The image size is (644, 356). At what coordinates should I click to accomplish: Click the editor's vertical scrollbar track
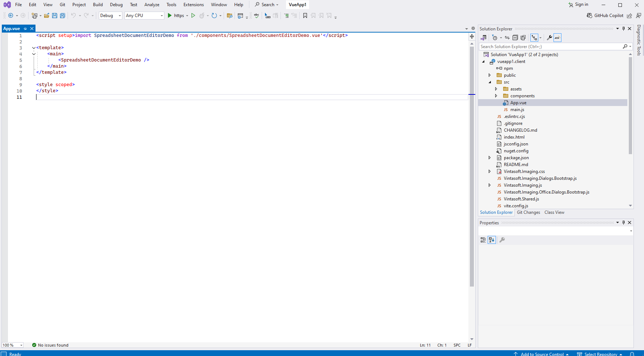click(472, 311)
